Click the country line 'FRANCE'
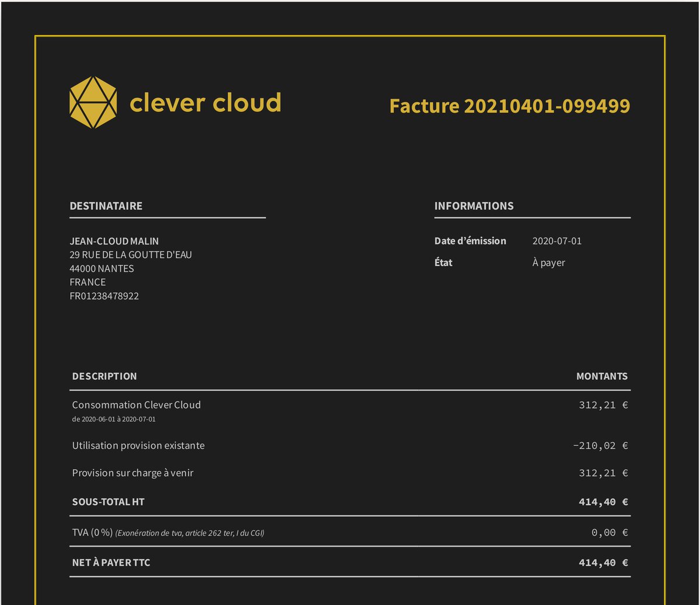The width and height of the screenshot is (700, 605). pos(88,282)
